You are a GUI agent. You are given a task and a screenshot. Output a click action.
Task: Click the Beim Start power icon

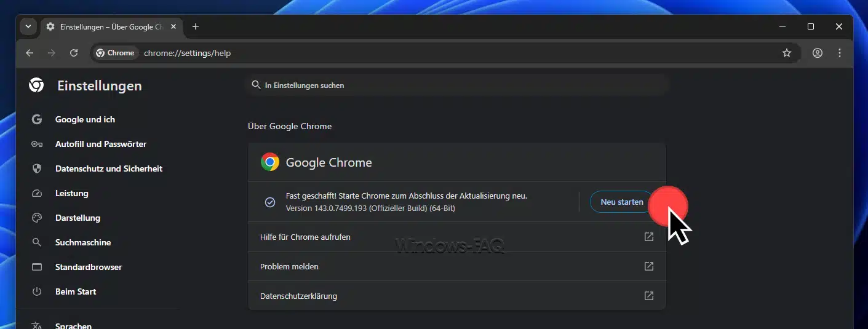pyautogui.click(x=37, y=291)
